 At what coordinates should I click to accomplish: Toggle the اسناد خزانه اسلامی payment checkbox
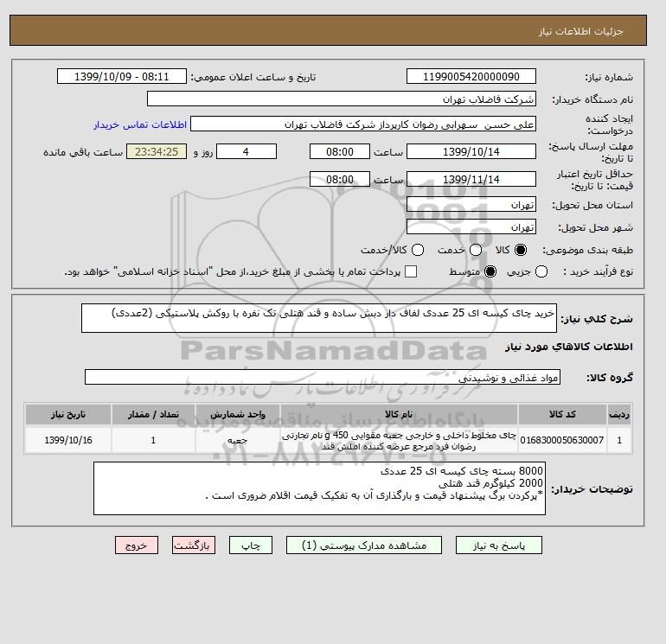[x=411, y=271]
